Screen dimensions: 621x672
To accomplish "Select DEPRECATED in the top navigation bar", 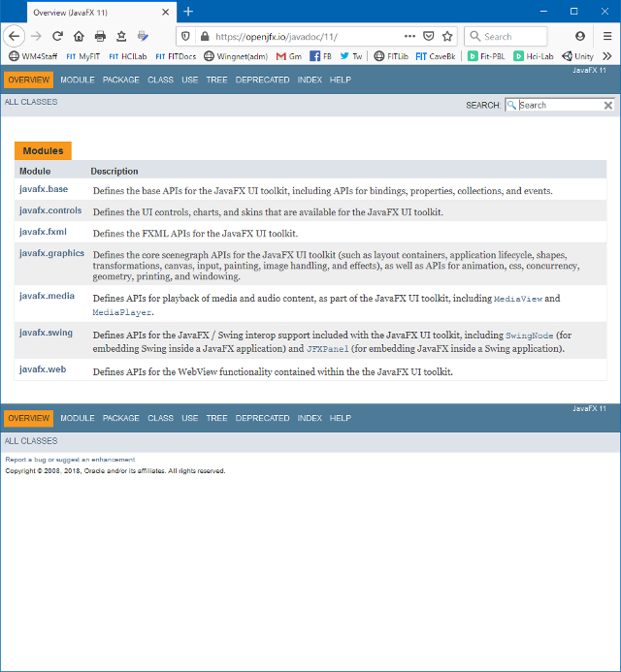I will (262, 80).
